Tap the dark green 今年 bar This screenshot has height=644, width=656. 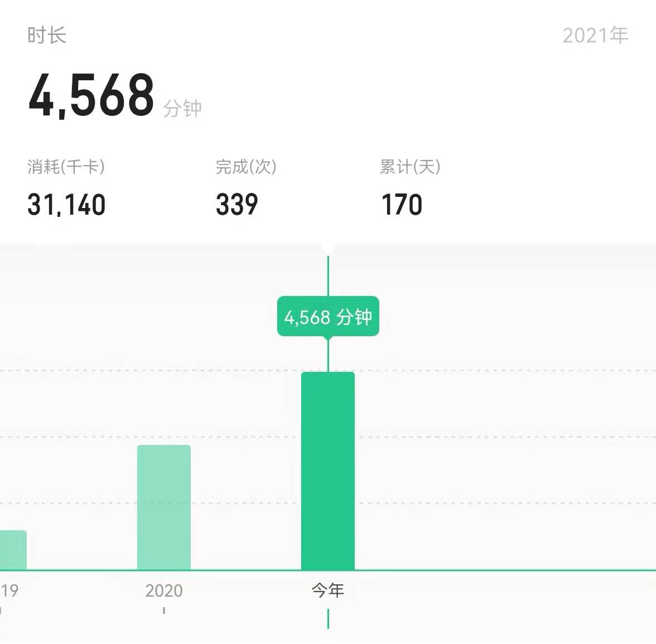click(328, 471)
